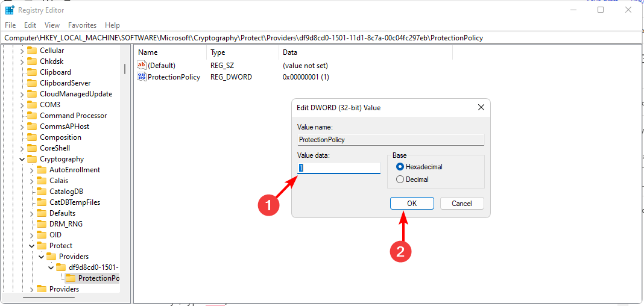Image resolution: width=644 pixels, height=306 pixels.
Task: Click the COM3 folder icon
Action: coord(32,105)
